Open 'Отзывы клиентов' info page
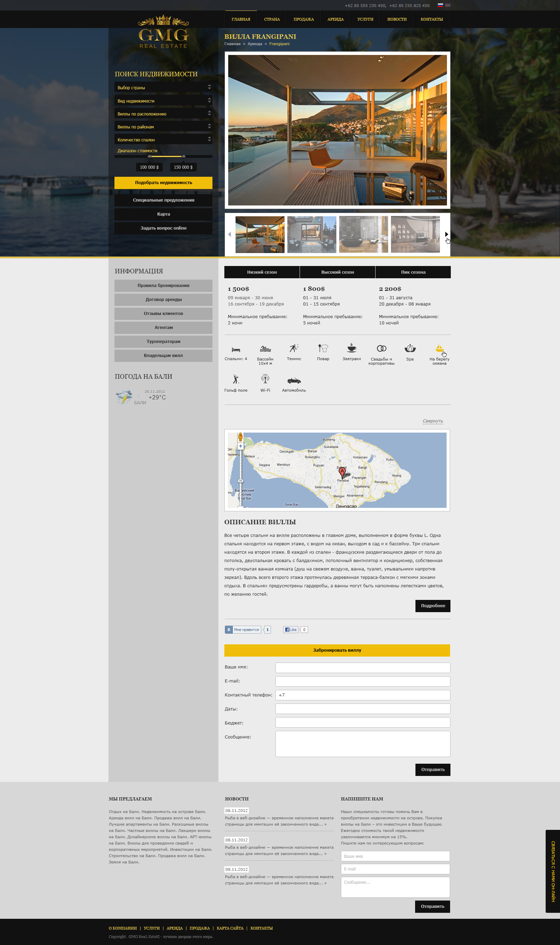 tap(163, 314)
